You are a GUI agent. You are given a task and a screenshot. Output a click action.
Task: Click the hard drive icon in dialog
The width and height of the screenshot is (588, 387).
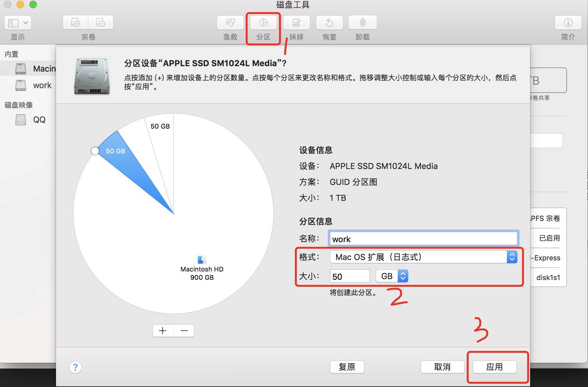point(92,76)
